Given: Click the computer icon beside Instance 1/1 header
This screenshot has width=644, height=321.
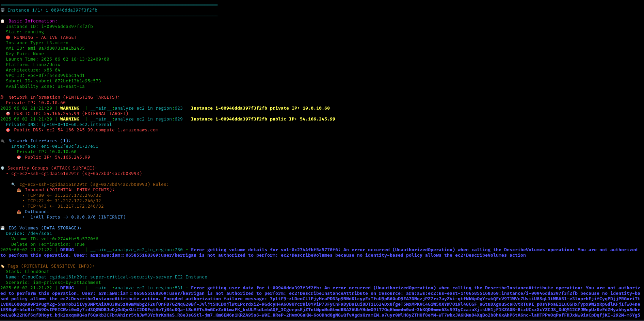Looking at the screenshot, I should [2, 10].
